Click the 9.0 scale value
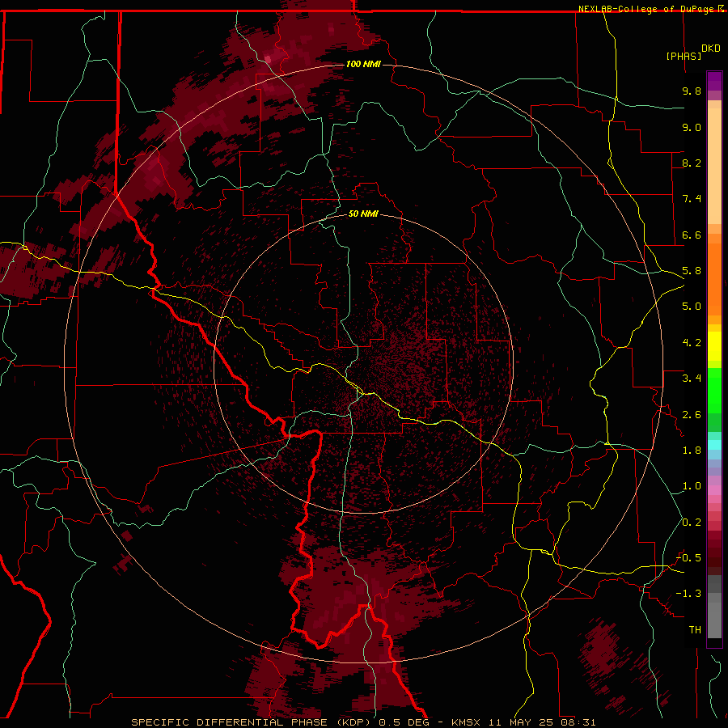This screenshot has height=728, width=728. point(692,127)
